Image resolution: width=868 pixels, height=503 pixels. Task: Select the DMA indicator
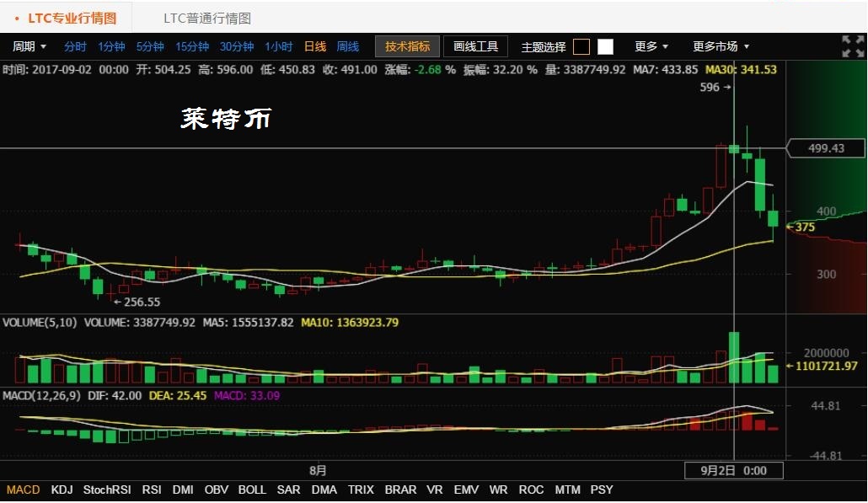tap(324, 490)
